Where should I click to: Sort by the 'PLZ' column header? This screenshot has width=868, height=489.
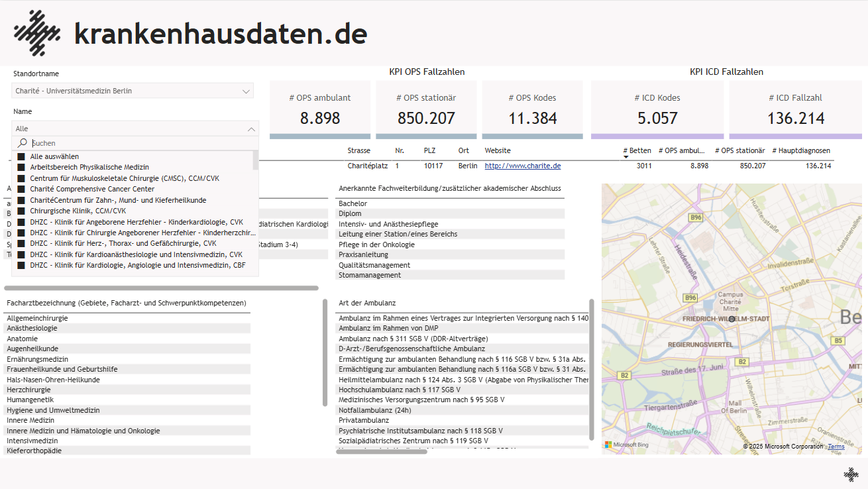tap(430, 150)
